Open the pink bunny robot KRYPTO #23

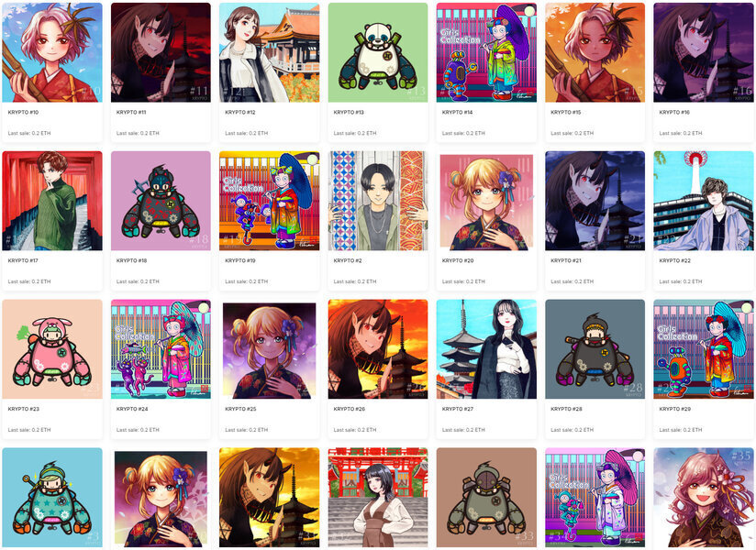click(x=52, y=349)
